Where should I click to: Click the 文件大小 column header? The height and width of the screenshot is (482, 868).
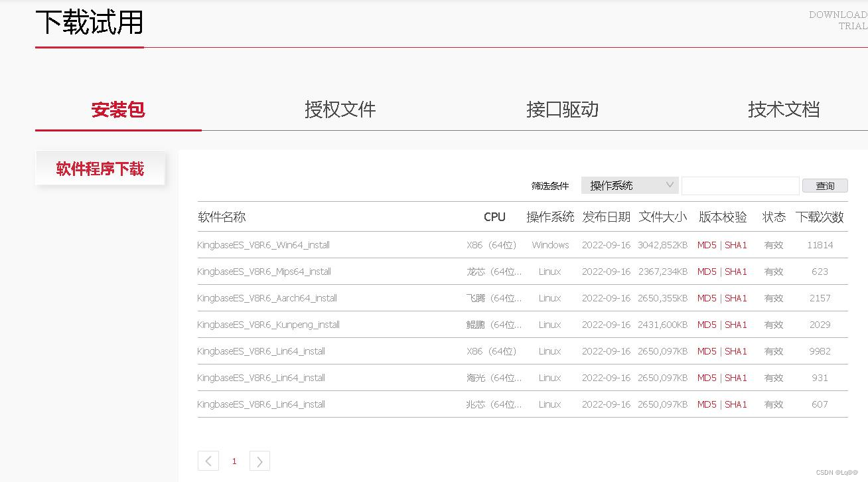[x=663, y=217]
